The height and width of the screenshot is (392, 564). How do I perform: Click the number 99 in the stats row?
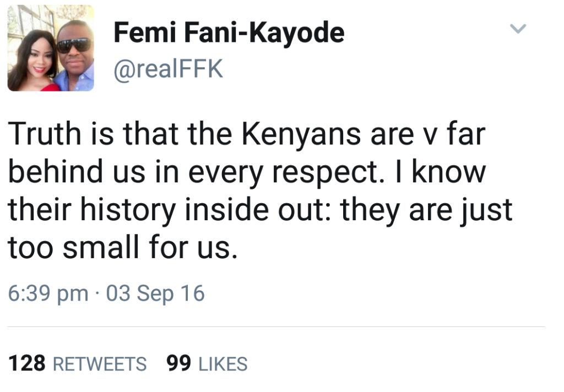pyautogui.click(x=178, y=364)
